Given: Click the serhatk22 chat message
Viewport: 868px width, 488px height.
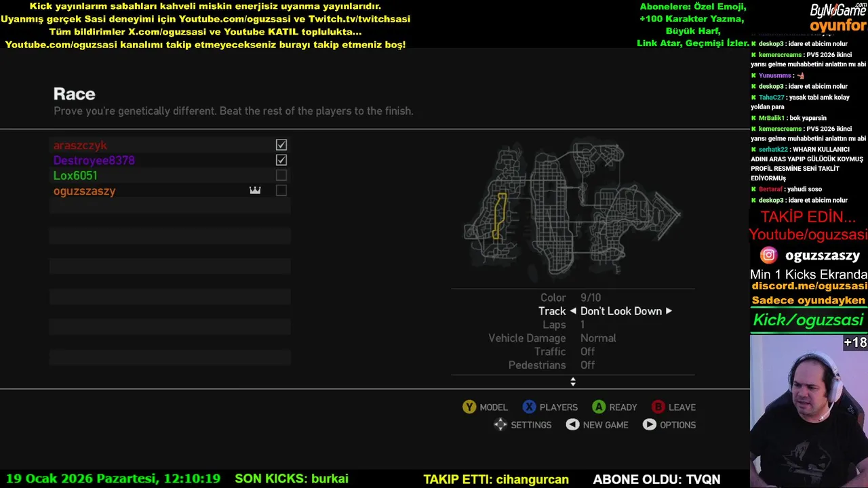Looking at the screenshot, I should point(808,163).
